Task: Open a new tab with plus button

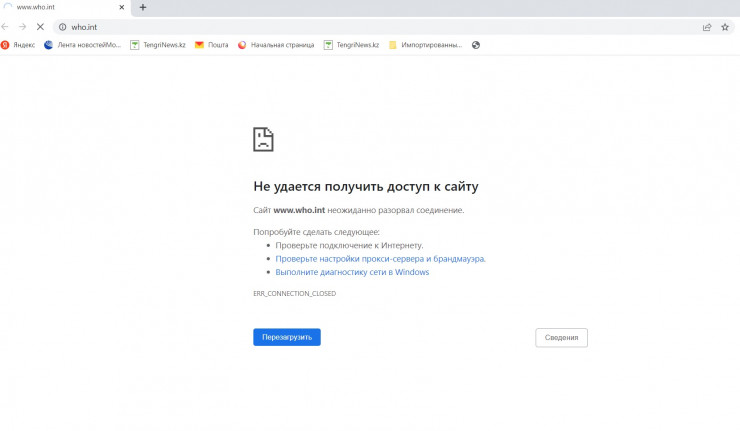Action: click(x=143, y=7)
